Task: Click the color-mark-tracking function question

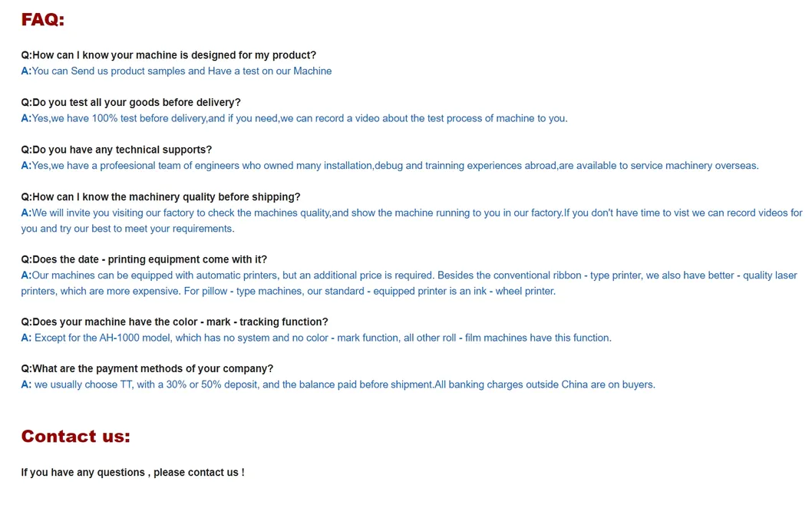Action: tap(174, 322)
